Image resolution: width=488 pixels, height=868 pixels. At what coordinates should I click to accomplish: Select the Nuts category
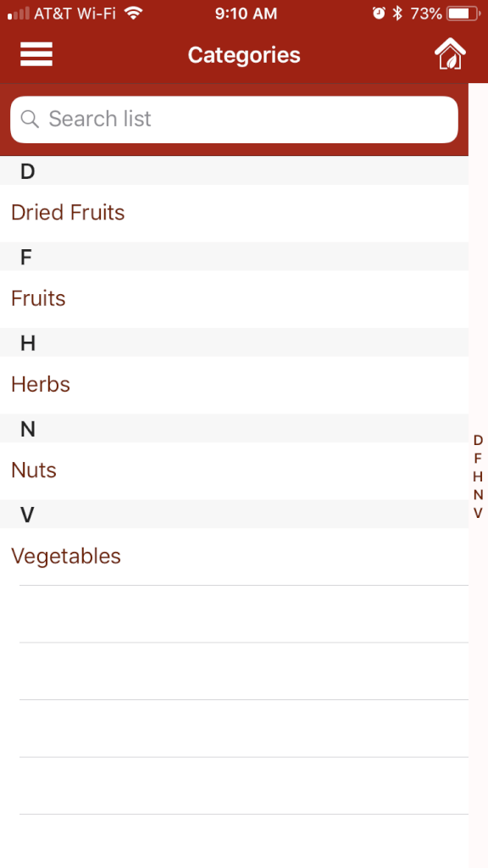click(x=234, y=470)
